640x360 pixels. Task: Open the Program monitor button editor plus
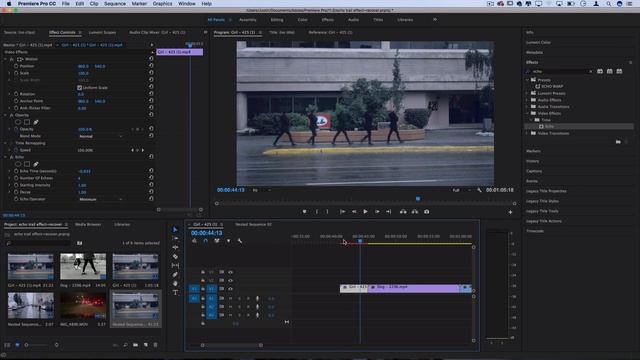[510, 212]
